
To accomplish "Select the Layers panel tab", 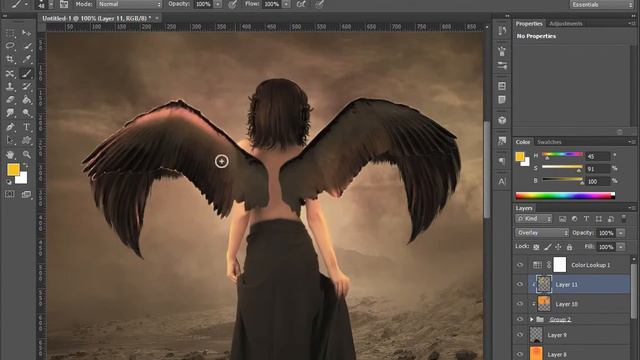I will (524, 208).
